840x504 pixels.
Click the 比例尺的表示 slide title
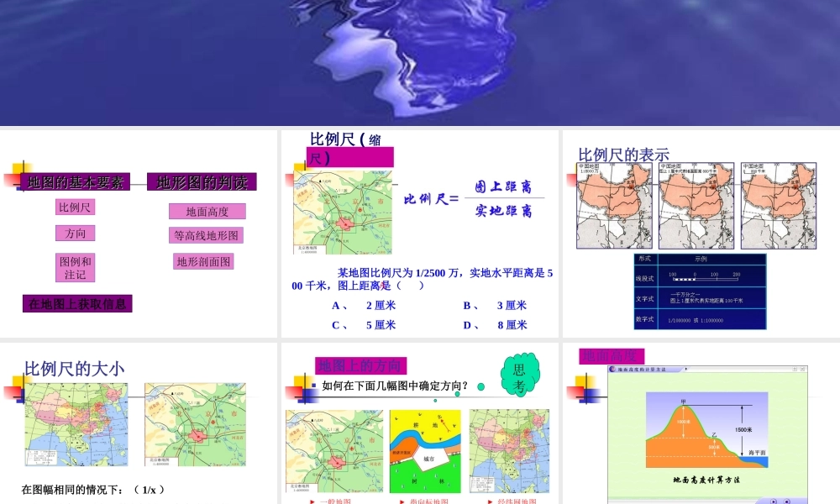[623, 155]
